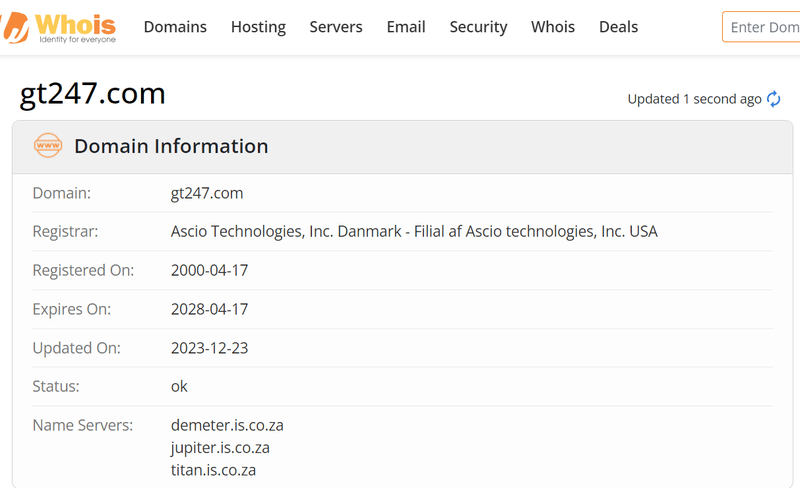Select the Ascio Technologies registrar value
Screen dimensions: 800x488
click(x=414, y=232)
